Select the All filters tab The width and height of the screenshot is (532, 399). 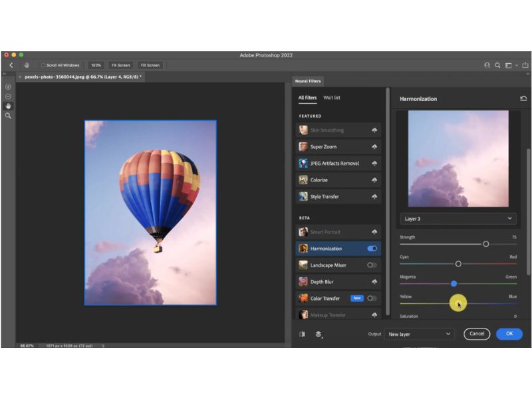click(307, 98)
